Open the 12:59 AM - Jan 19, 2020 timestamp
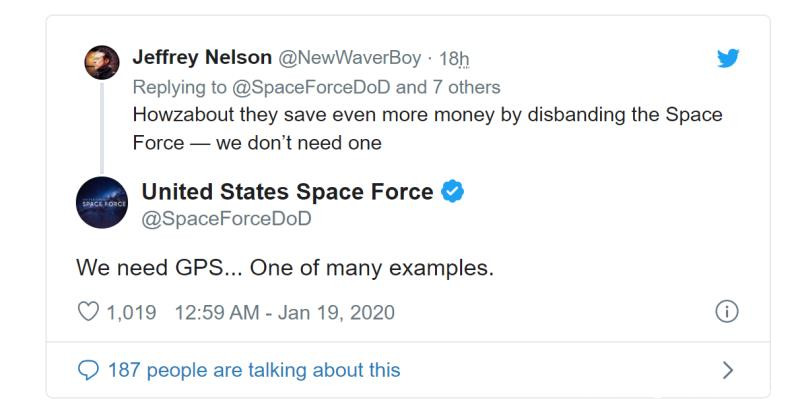This screenshot has width=800, height=413. pos(284,312)
